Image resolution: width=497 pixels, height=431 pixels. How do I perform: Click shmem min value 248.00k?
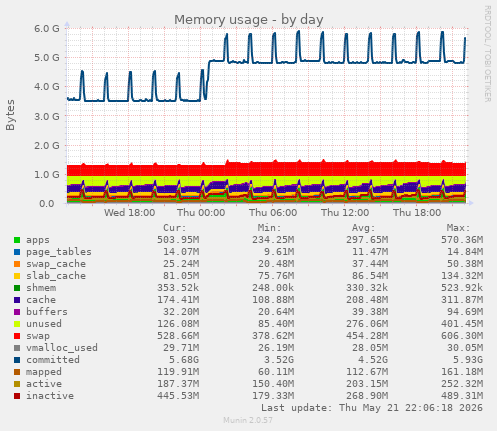tap(273, 288)
